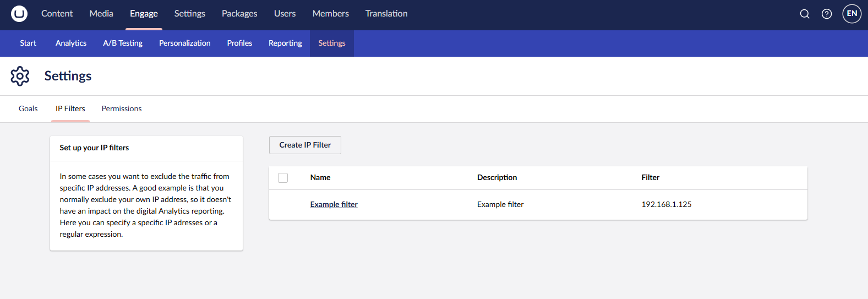
Task: Click the Set up your IP filters heading
Action: click(94, 148)
